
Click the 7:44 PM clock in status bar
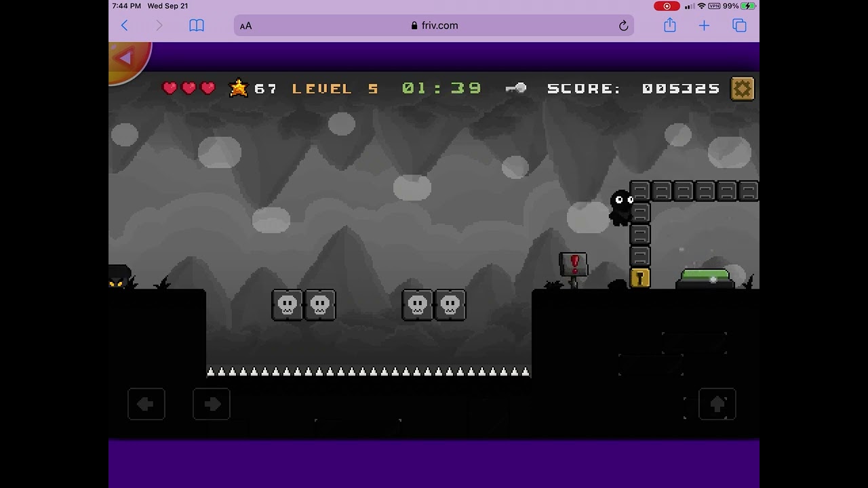tap(127, 6)
